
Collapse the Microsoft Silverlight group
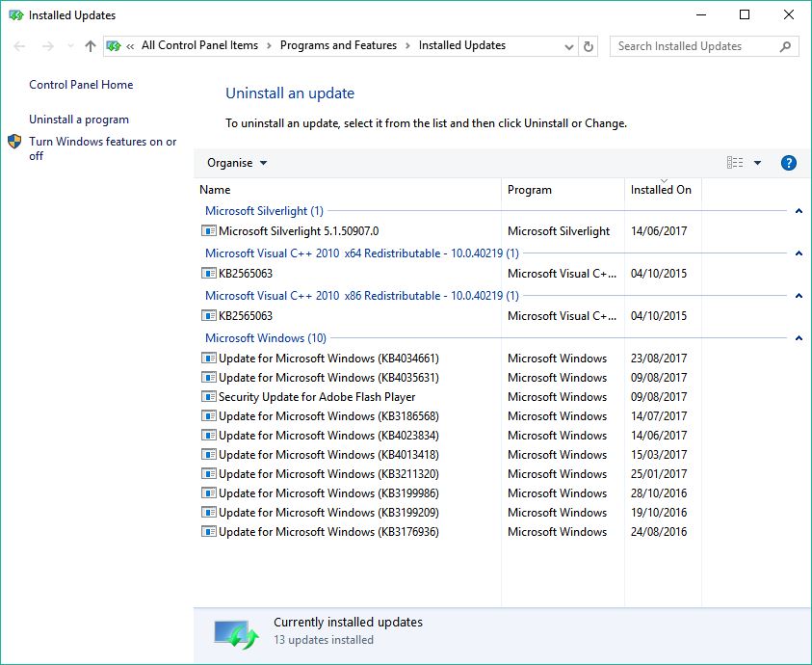tap(799, 211)
